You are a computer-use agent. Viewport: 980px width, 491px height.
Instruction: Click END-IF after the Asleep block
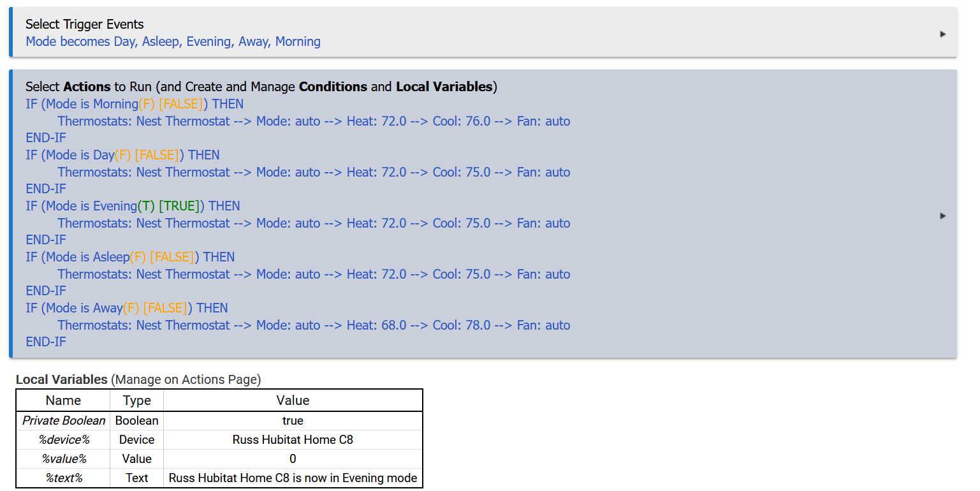(46, 291)
